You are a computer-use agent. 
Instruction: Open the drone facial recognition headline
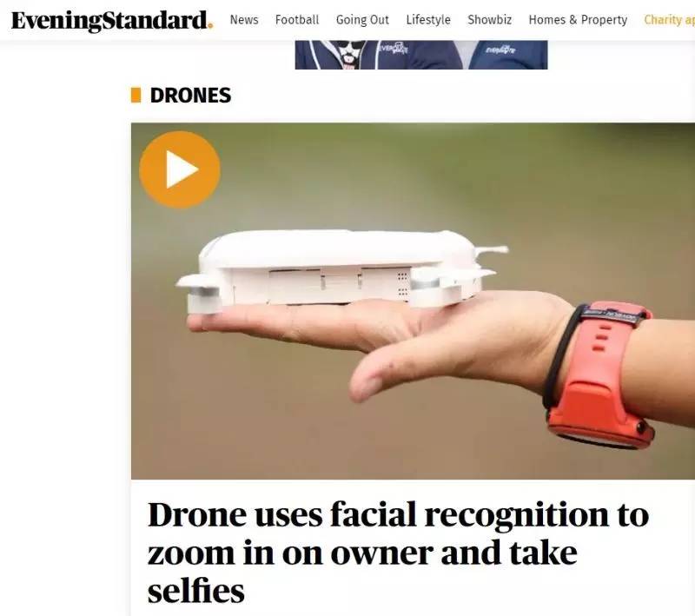[398, 553]
